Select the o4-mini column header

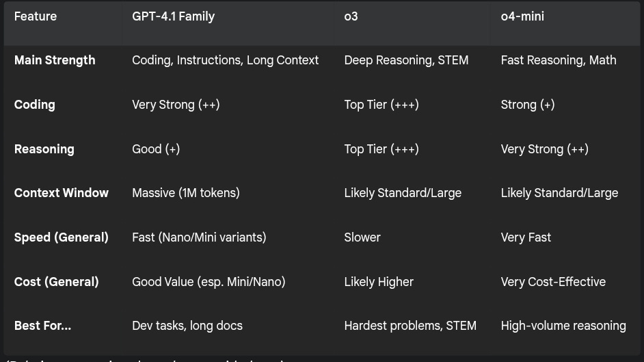tap(522, 16)
